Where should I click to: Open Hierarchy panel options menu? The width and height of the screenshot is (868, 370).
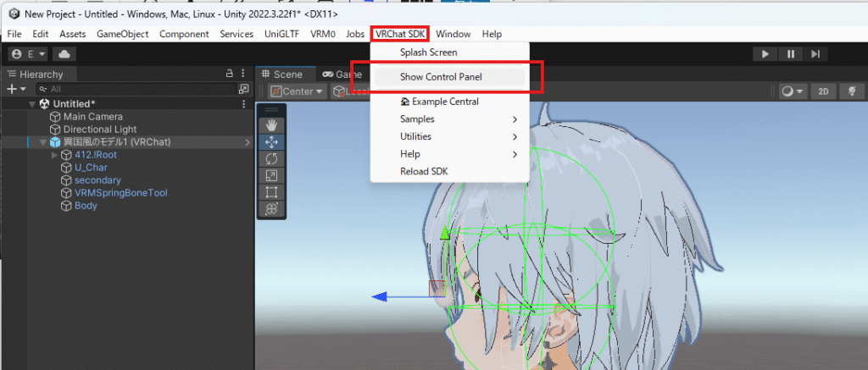(243, 74)
